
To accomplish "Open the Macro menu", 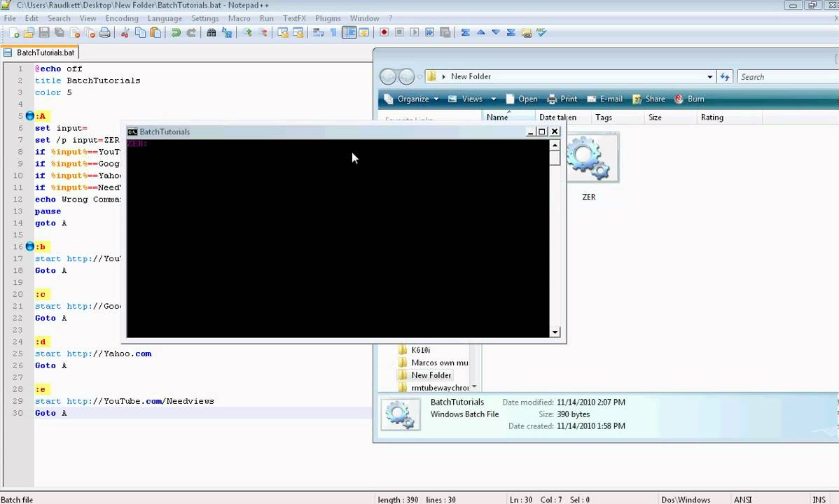I will [x=240, y=18].
